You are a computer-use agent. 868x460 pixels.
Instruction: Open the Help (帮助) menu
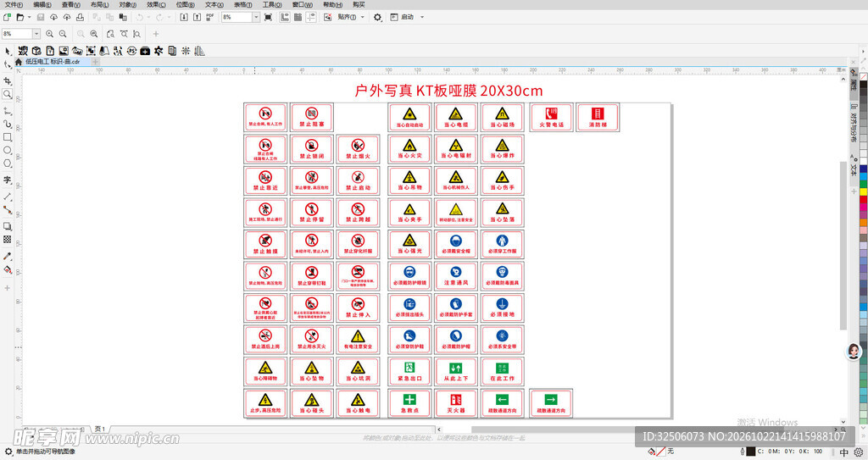[332, 4]
